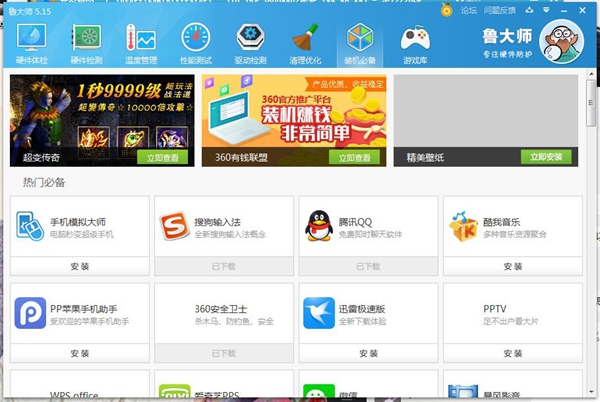Image resolution: width=600 pixels, height=402 pixels.
Task: Click 已下载 under 搜狗输入法
Action: point(224,266)
